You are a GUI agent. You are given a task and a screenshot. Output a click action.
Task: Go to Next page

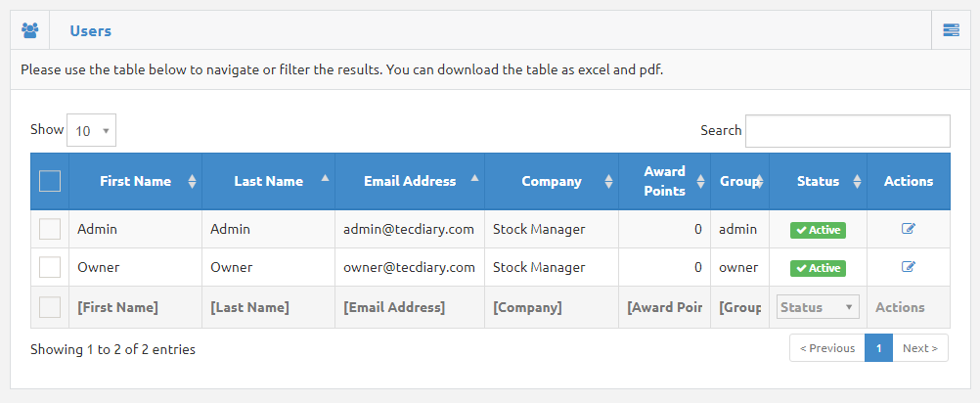coord(920,348)
